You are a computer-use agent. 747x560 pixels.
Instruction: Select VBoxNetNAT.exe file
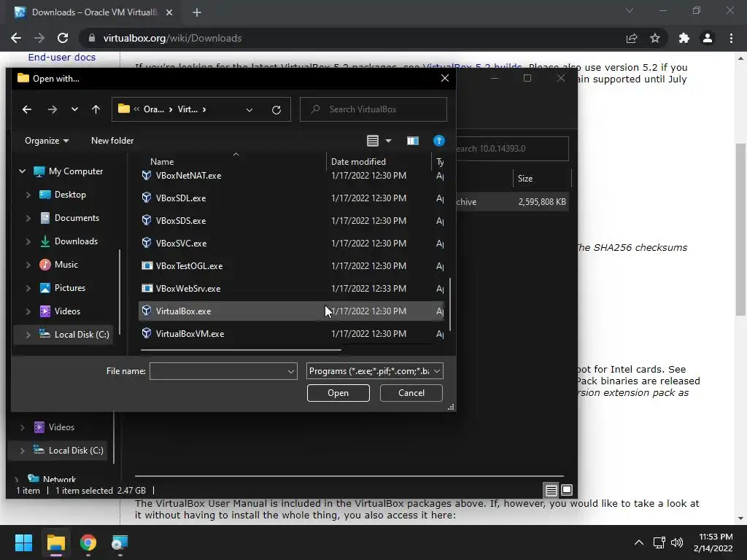pos(291,176)
